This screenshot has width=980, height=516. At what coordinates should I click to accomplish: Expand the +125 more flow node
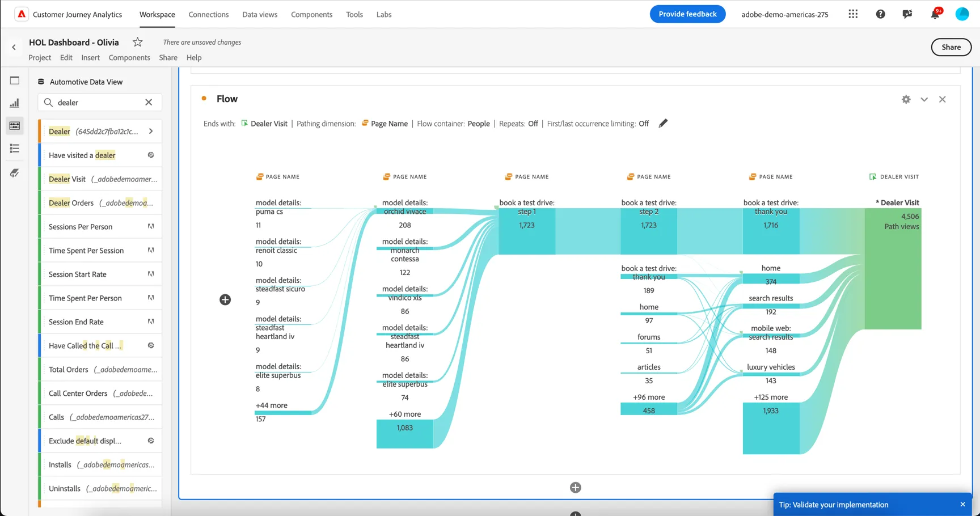pos(771,428)
